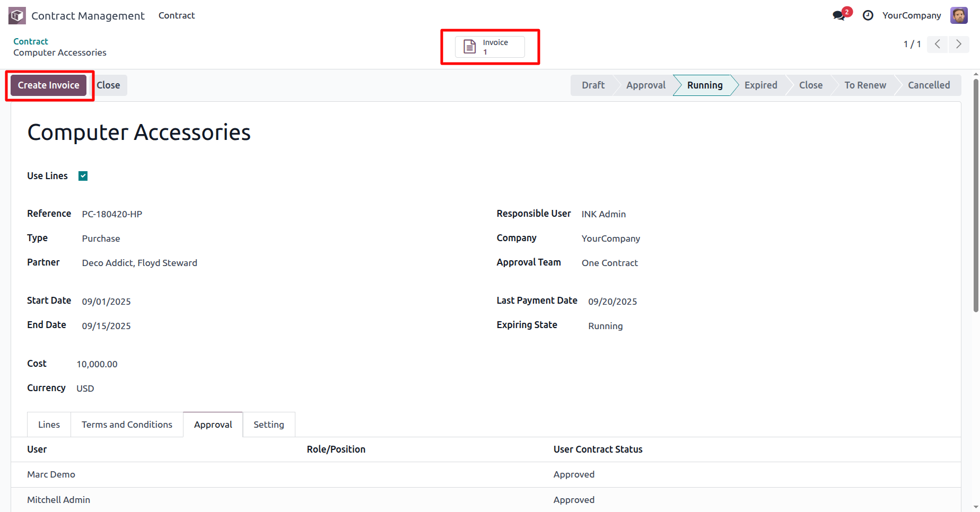This screenshot has width=980, height=512.
Task: Open the activities clock icon
Action: click(x=868, y=15)
